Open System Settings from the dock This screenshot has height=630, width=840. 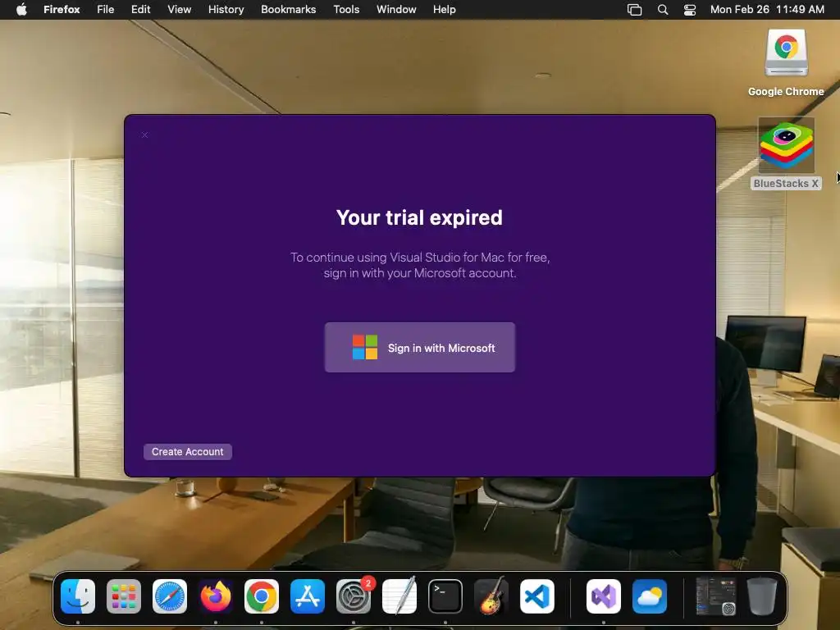(x=354, y=596)
